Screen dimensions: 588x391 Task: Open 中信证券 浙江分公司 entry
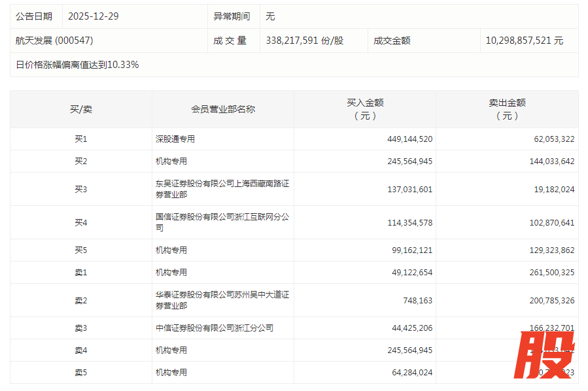pyautogui.click(x=214, y=328)
